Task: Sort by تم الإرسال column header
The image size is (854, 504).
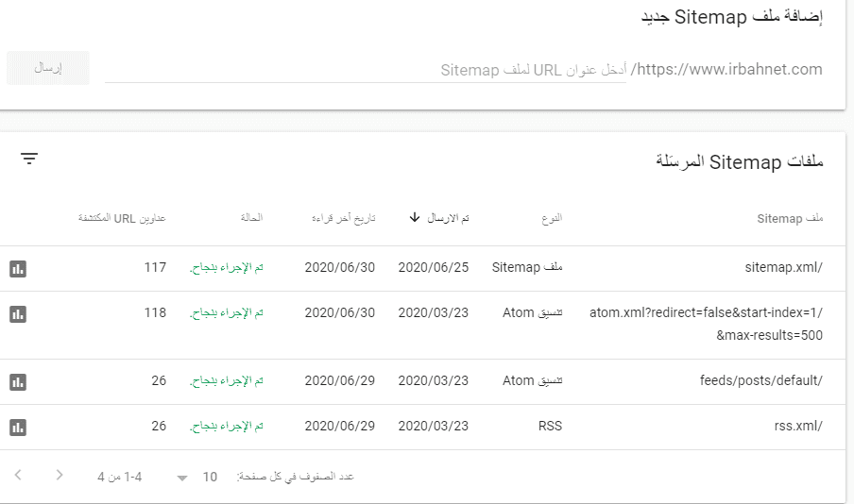Action: [x=449, y=218]
